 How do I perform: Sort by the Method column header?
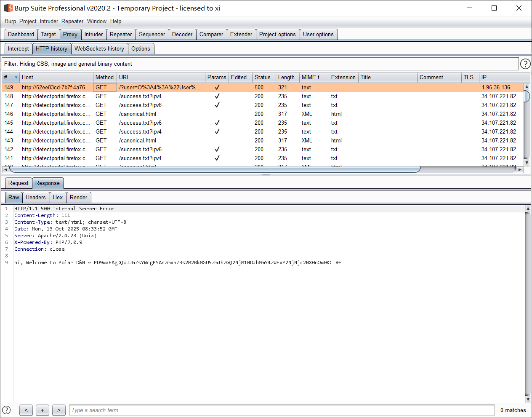pyautogui.click(x=105, y=77)
